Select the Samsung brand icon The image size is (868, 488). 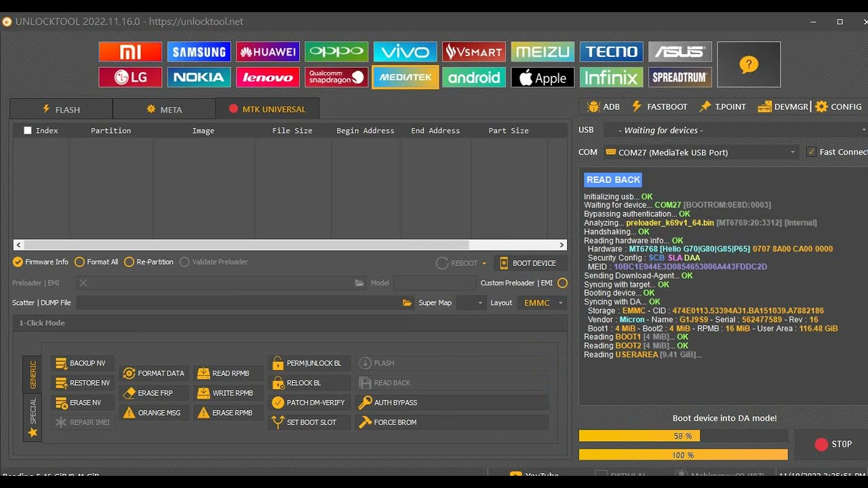pos(199,52)
